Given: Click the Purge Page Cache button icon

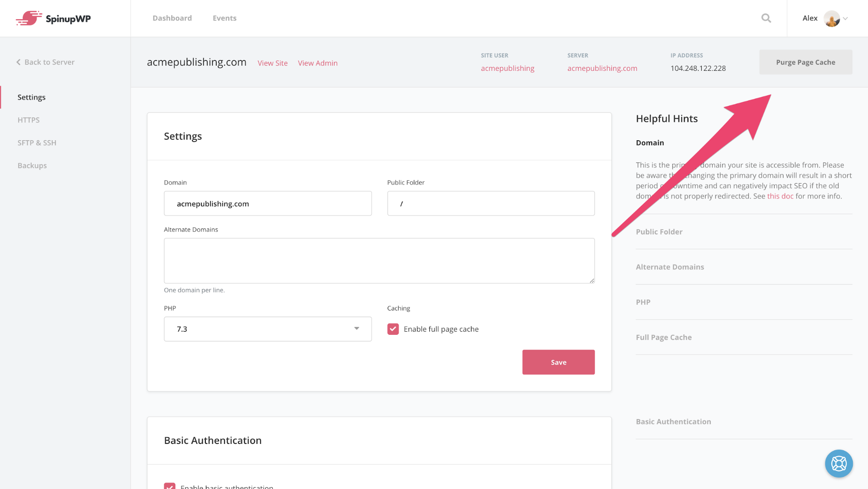Looking at the screenshot, I should coord(805,62).
